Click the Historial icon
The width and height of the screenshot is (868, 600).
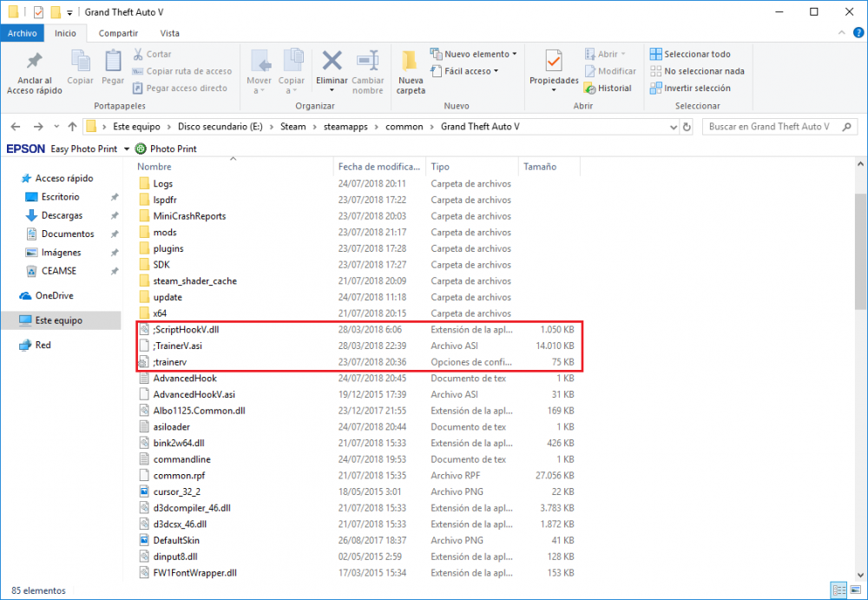[x=590, y=88]
